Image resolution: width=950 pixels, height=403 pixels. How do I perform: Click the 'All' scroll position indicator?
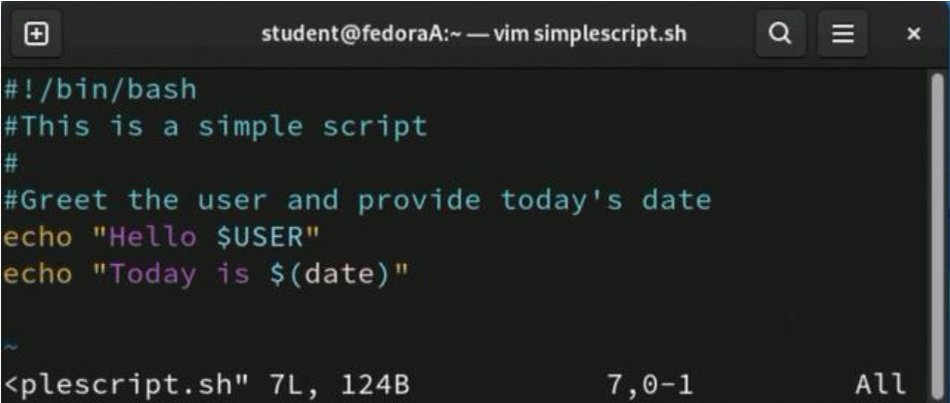coord(880,383)
